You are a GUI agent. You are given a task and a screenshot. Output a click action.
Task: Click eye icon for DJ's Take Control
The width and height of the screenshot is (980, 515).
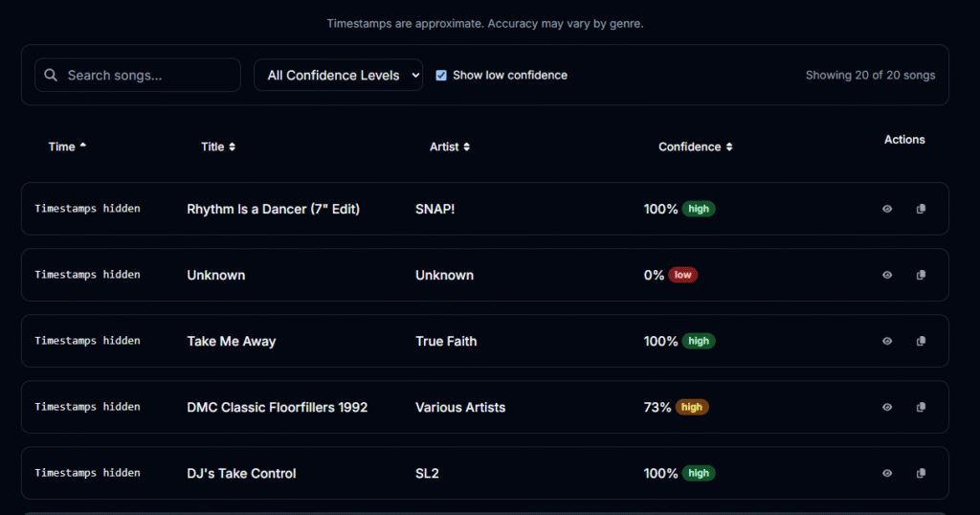tap(887, 473)
